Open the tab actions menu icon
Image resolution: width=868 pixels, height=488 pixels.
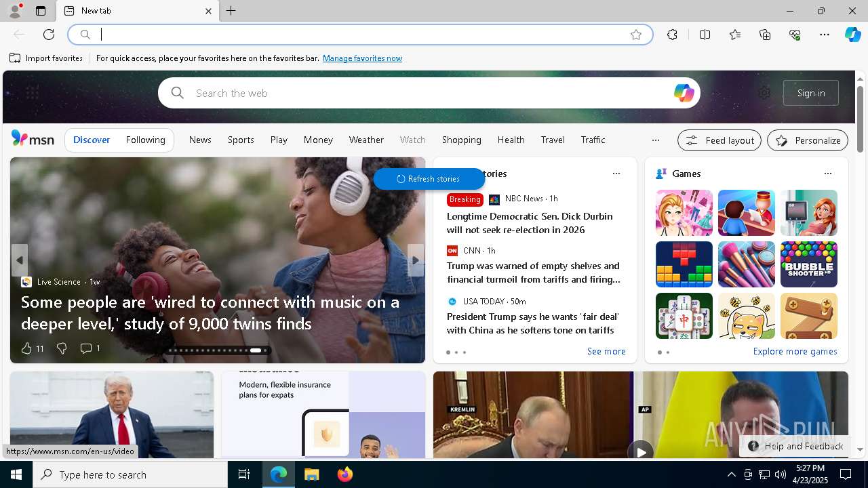[x=41, y=11]
